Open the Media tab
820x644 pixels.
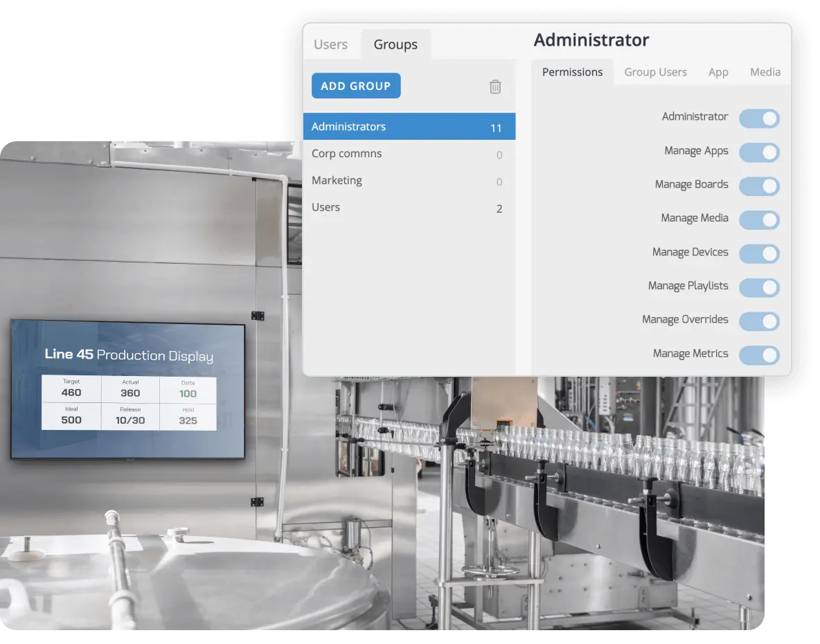765,72
